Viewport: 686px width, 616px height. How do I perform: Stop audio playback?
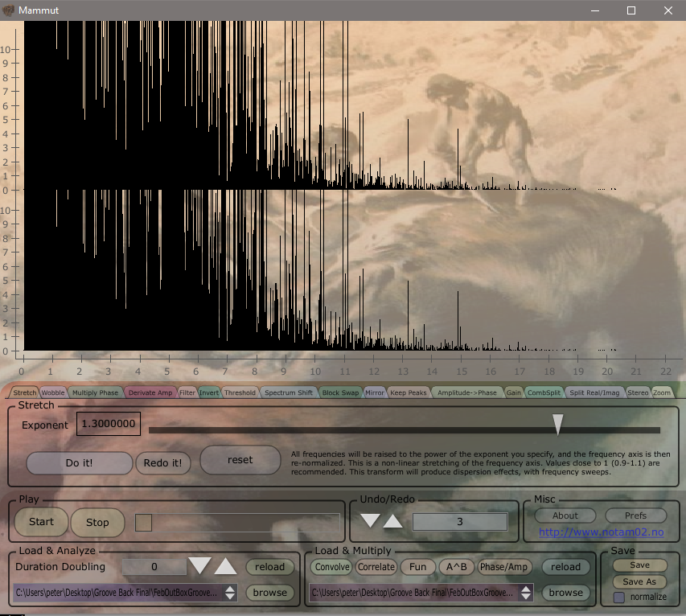point(97,522)
